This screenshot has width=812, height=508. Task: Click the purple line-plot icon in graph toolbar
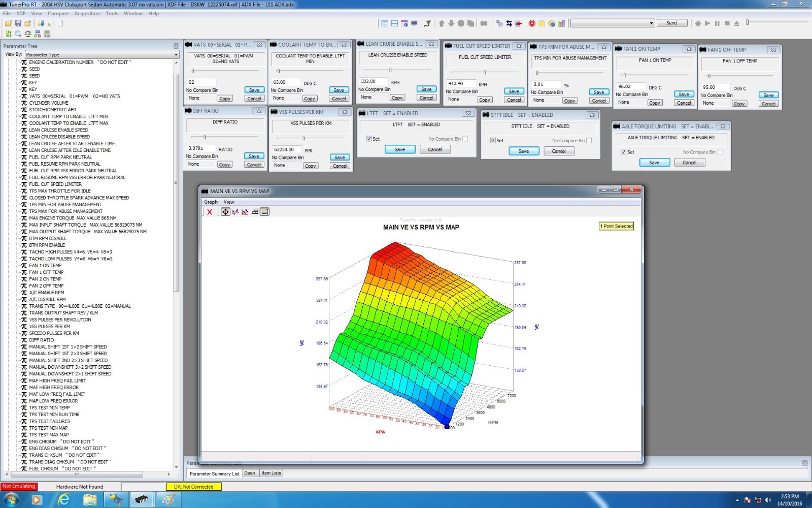235,212
